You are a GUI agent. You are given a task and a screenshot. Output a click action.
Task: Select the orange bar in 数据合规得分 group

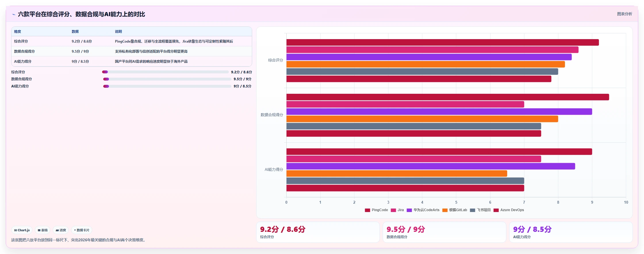[422, 119]
